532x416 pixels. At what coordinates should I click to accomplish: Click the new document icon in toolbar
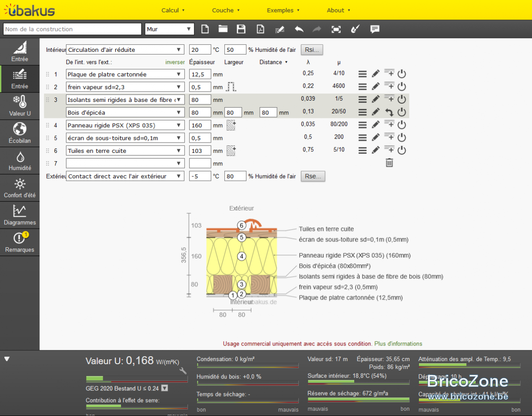205,29
